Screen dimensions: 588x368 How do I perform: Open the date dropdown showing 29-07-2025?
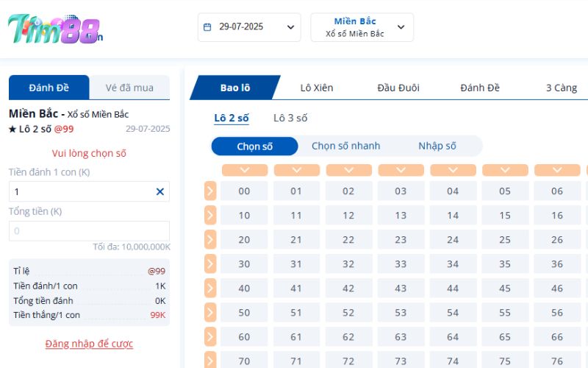tap(249, 27)
